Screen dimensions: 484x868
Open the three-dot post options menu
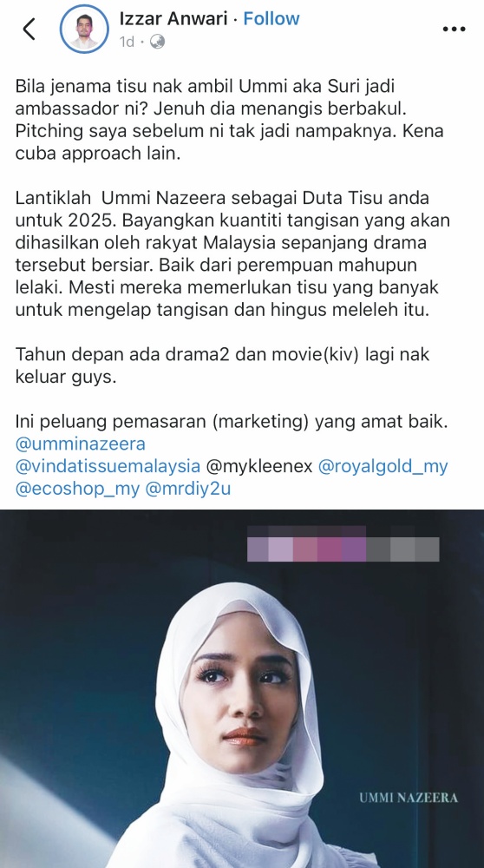(x=455, y=30)
